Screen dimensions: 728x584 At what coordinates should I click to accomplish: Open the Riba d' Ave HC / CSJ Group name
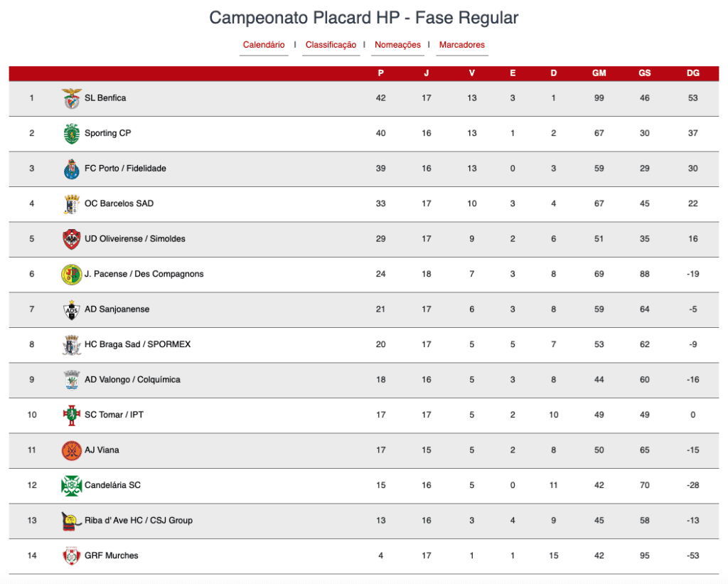point(139,521)
